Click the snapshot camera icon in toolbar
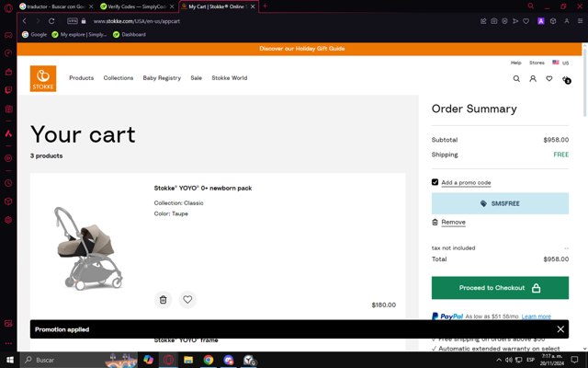 494,21
